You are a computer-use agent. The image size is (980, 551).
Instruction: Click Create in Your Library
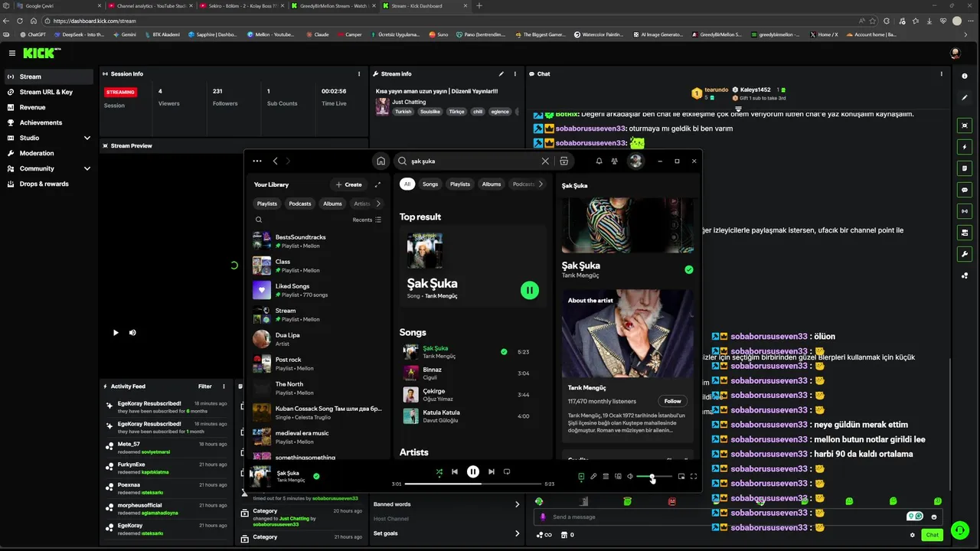[348, 184]
